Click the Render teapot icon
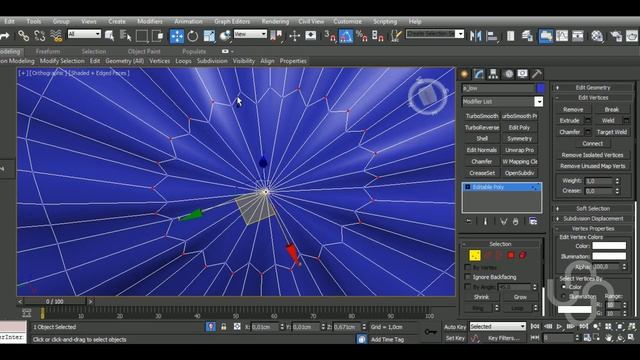This screenshot has width=640, height=360. 632,36
